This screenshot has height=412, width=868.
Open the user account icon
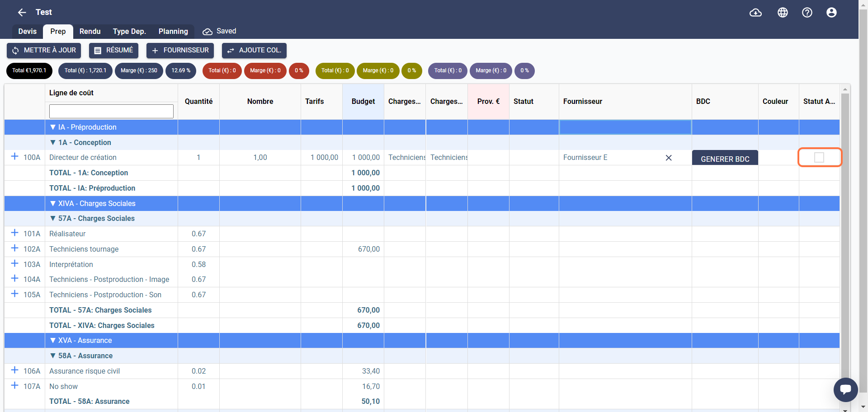point(831,13)
